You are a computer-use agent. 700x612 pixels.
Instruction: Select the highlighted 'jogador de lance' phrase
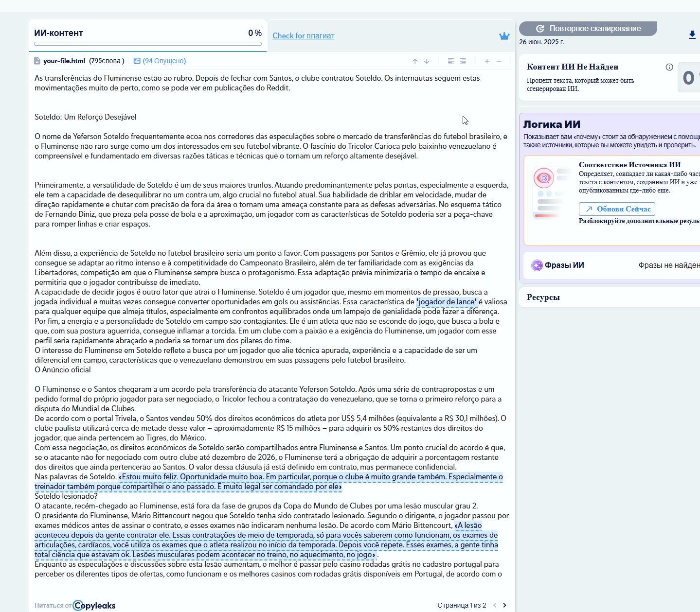[447, 302]
